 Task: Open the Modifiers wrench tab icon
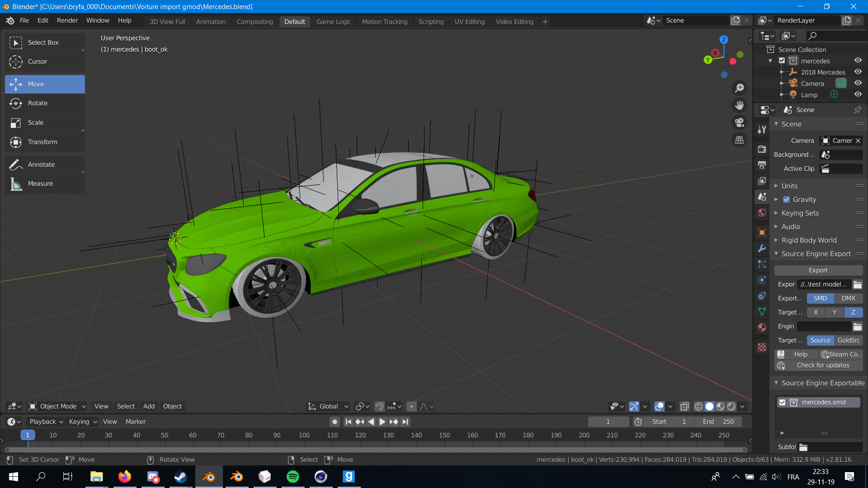click(x=762, y=248)
